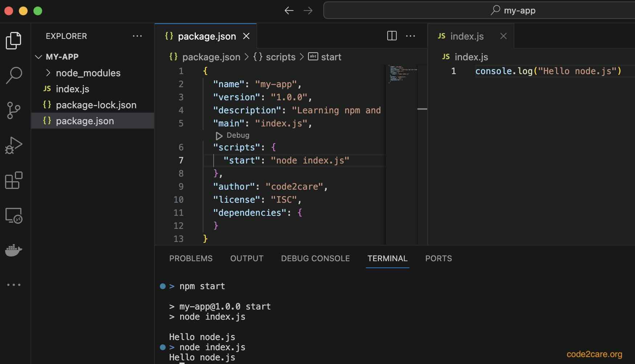The width and height of the screenshot is (635, 364).
Task: Expand the node_modules folder
Action: tap(48, 73)
